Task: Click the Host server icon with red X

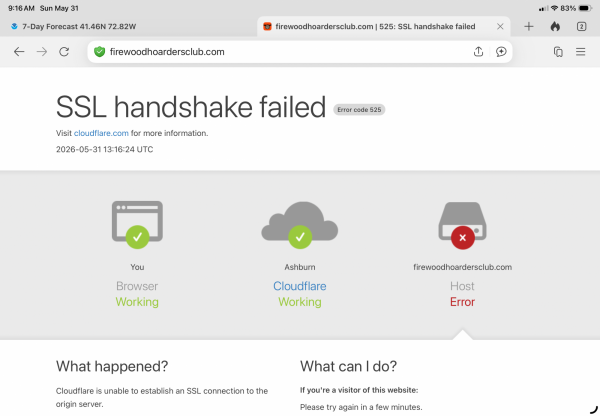Action: [462, 225]
